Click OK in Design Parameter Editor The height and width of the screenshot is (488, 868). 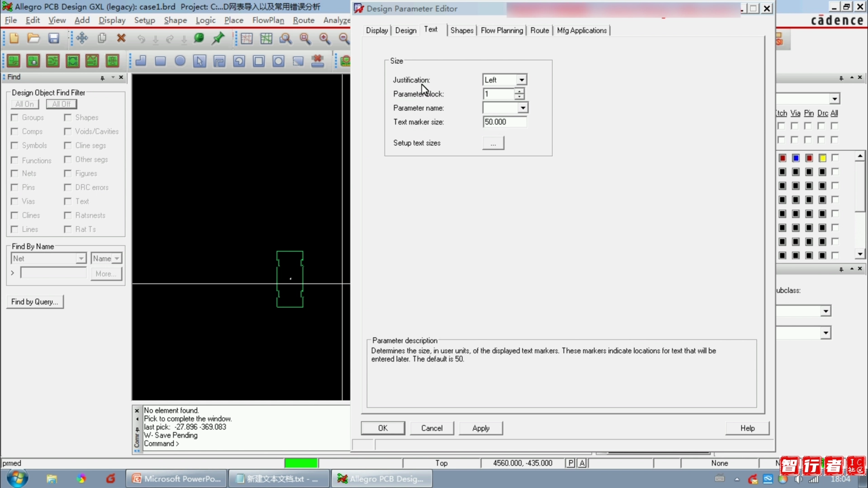[383, 428]
